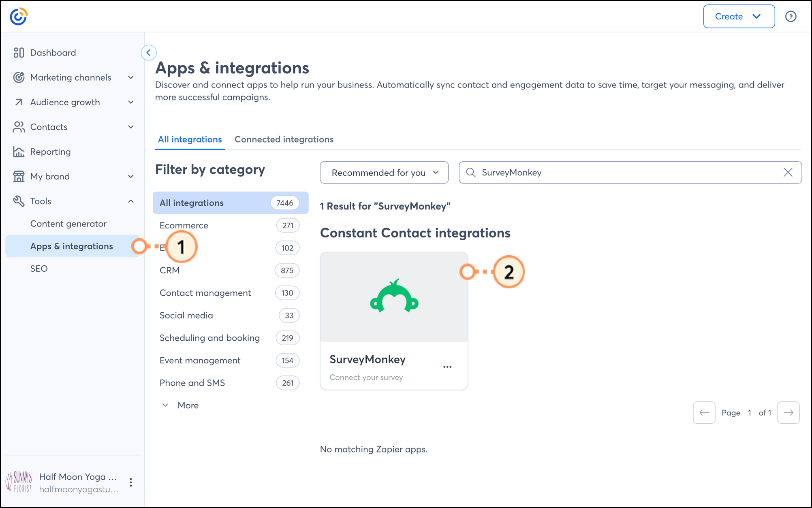Click the search magnifier icon

470,173
